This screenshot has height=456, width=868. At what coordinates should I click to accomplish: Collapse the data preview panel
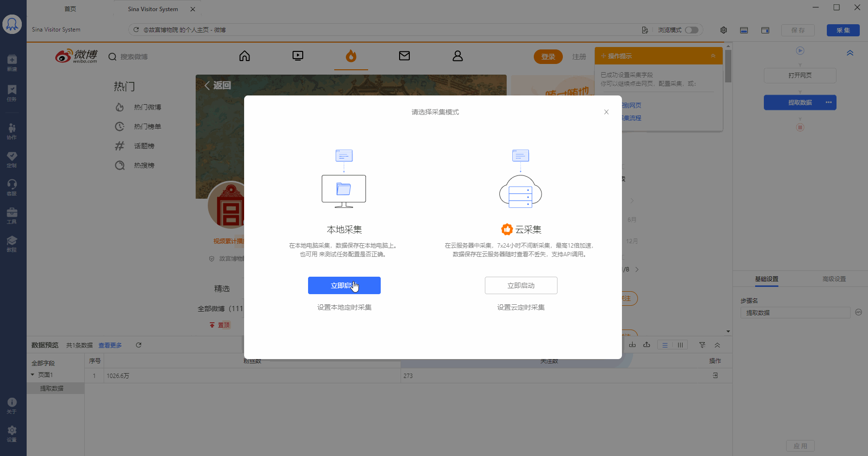click(x=717, y=345)
